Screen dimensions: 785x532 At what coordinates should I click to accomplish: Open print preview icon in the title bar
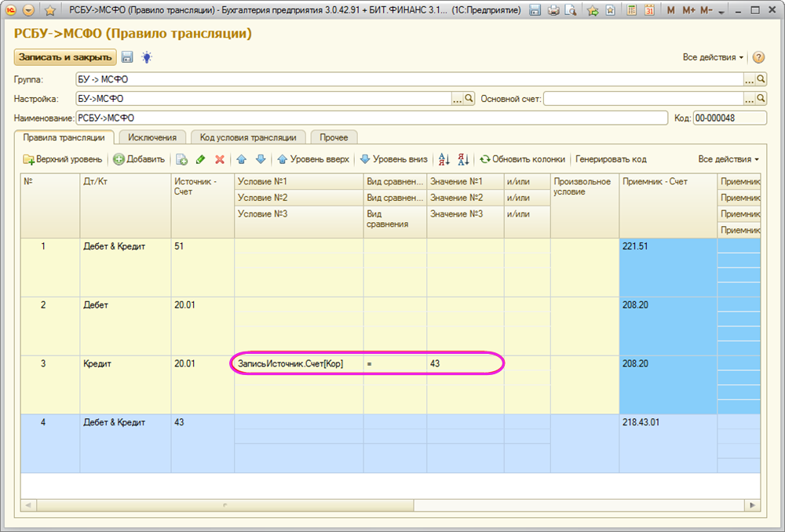coord(570,10)
